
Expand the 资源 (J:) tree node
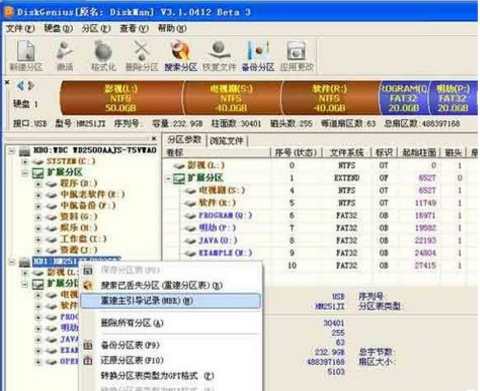(x=38, y=250)
